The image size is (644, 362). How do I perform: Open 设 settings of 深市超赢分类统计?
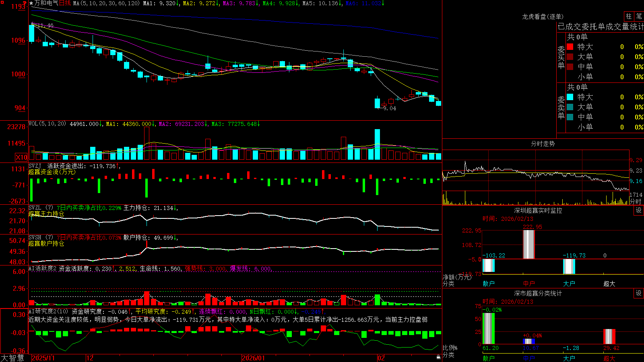click(x=639, y=293)
